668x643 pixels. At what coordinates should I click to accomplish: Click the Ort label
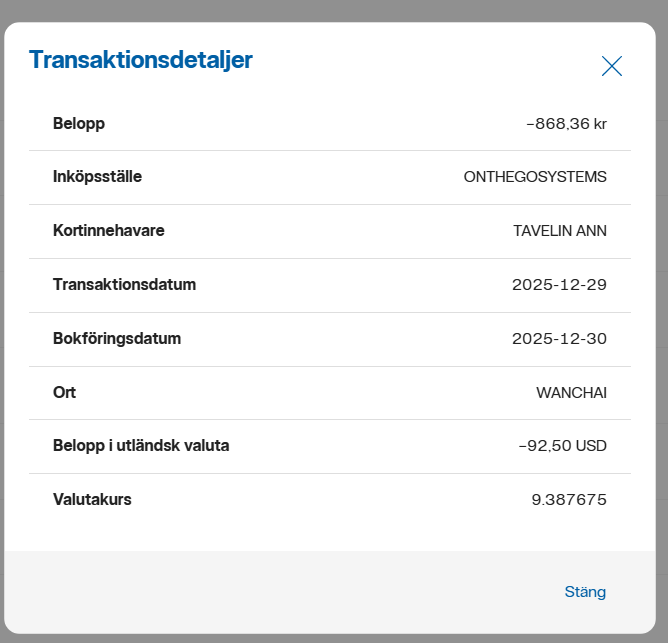coord(65,393)
